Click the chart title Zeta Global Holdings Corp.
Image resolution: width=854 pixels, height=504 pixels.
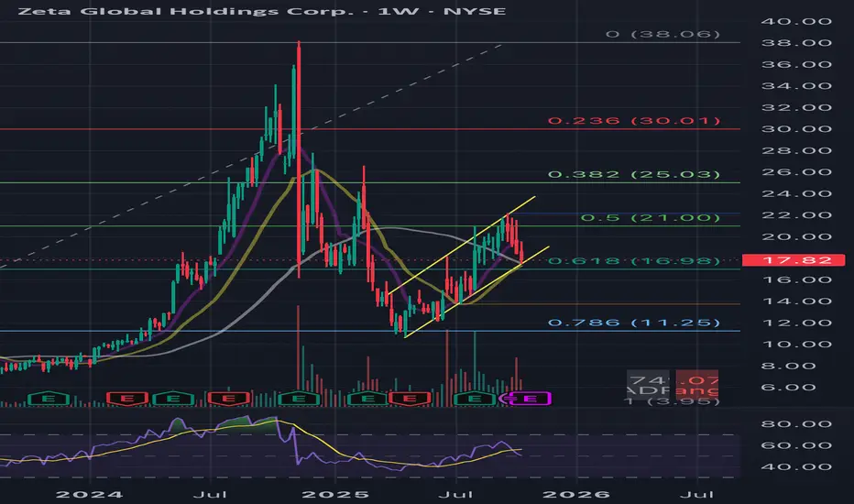coord(186,10)
